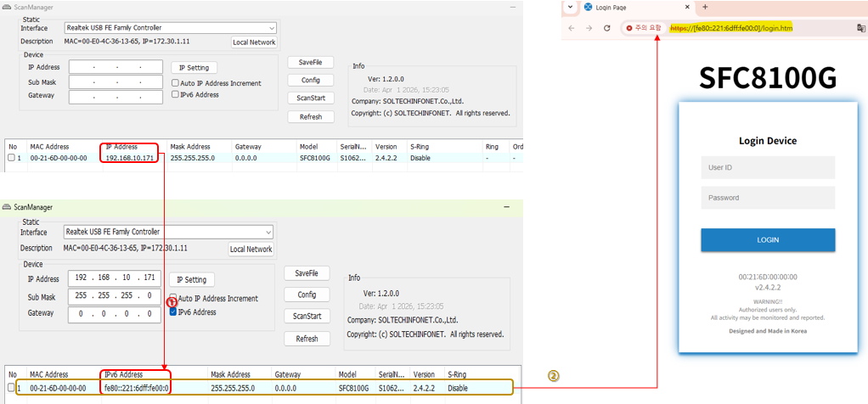Screen dimensions: 868x404
Task: Click 192.168.10.171 cell in upper table
Action: point(128,158)
